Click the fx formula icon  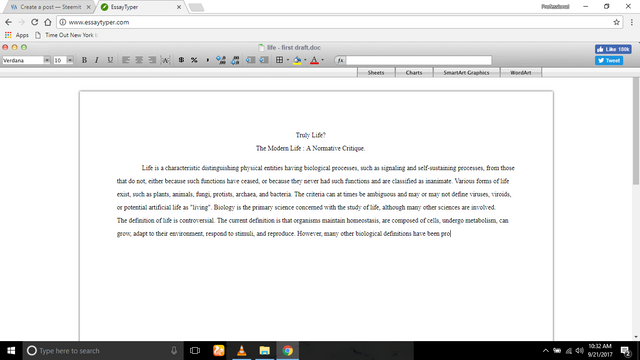coord(340,60)
